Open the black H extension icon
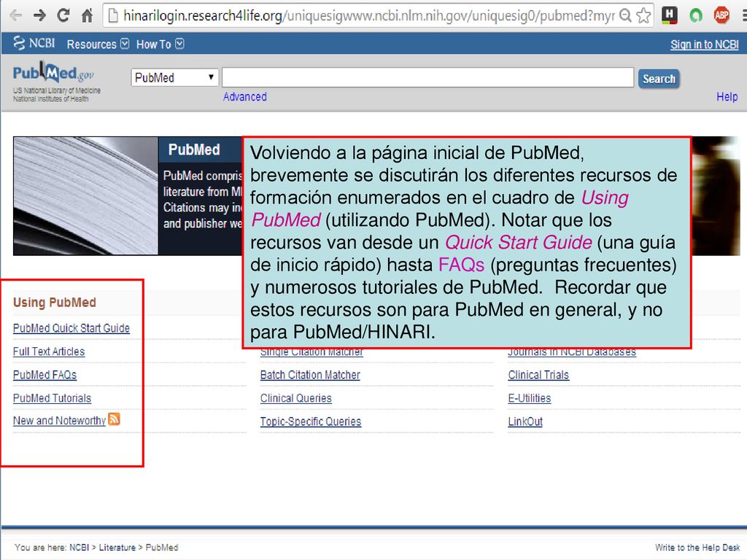This screenshot has width=747, height=560. (x=670, y=16)
